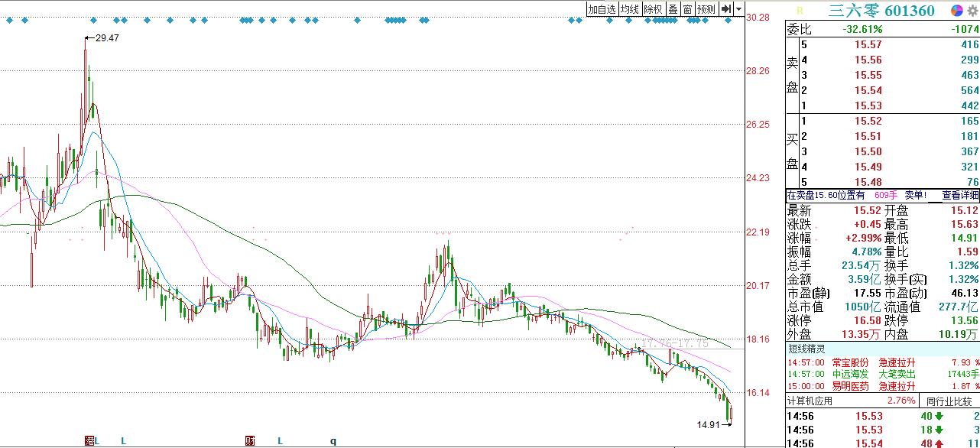The width and height of the screenshot is (980, 448).
Task: Expand the toolbar dropdown arrow
Action: pyautogui.click(x=738, y=9)
